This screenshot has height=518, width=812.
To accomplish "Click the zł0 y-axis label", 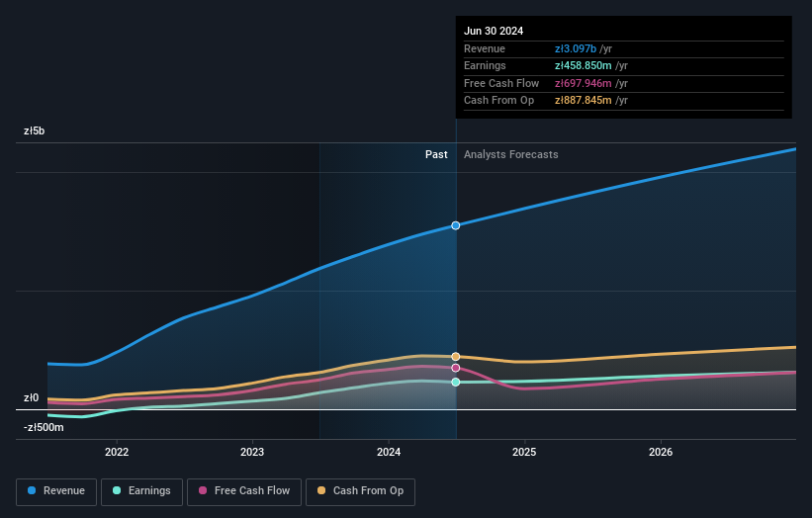I will click(31, 398).
